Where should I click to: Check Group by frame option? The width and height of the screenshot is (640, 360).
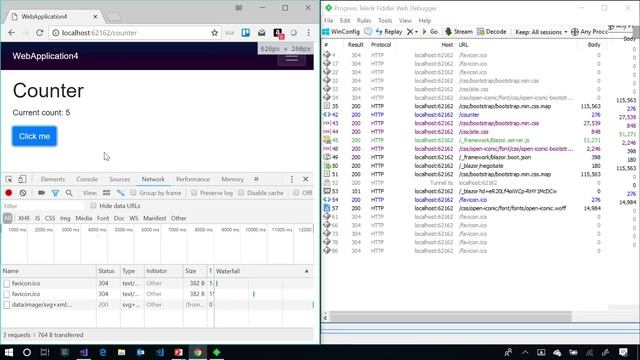pyautogui.click(x=133, y=193)
